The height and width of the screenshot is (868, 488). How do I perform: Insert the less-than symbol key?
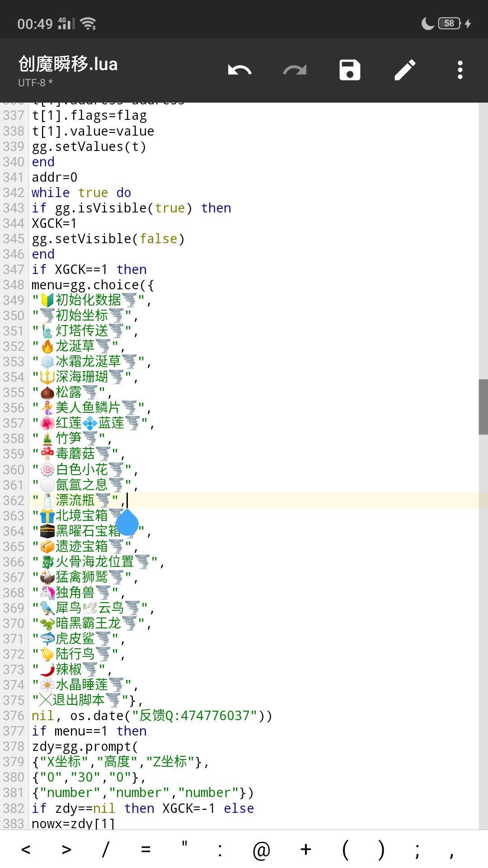coord(26,849)
